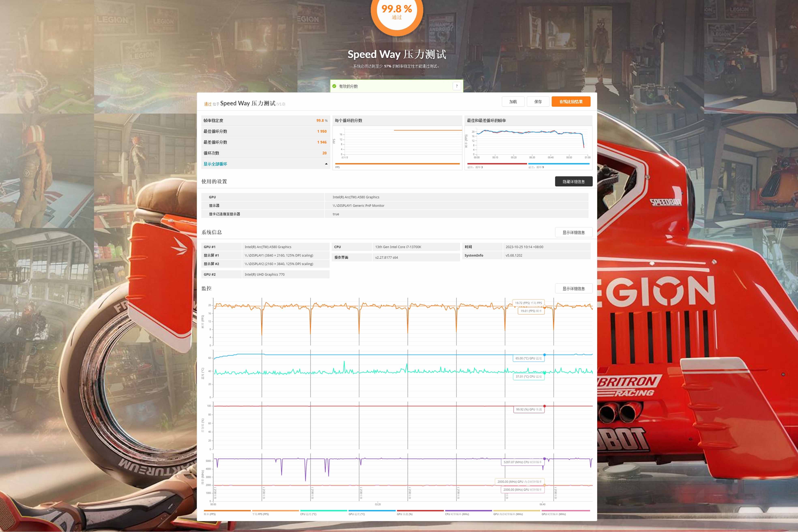Image resolution: width=798 pixels, height=532 pixels.
Task: Click the 监控 section heading
Action: (x=206, y=288)
